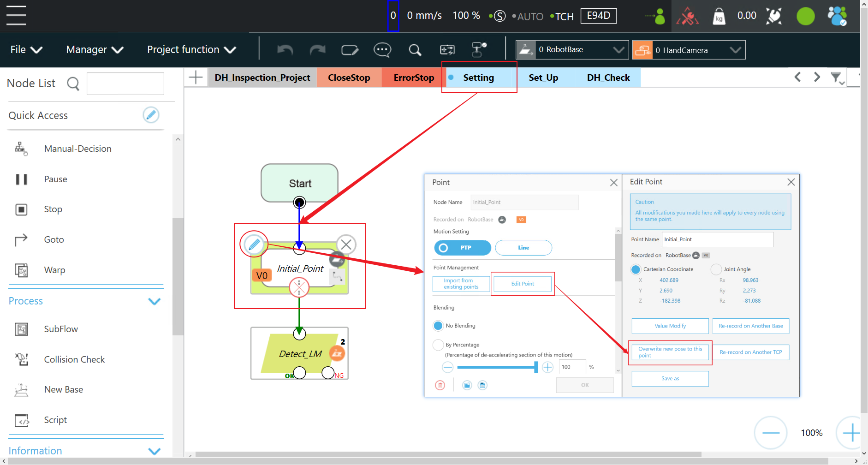Click the Node List search magnifier
The height and width of the screenshot is (465, 868).
click(x=73, y=83)
